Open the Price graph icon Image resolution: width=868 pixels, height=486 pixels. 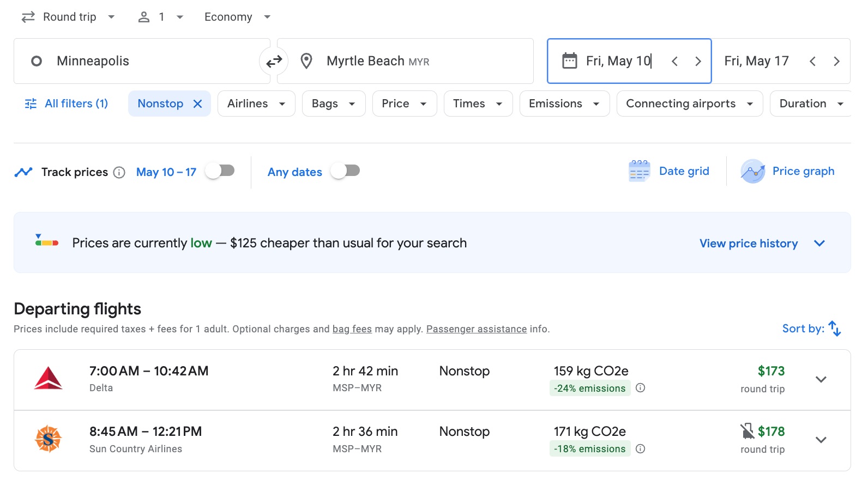[x=753, y=171]
